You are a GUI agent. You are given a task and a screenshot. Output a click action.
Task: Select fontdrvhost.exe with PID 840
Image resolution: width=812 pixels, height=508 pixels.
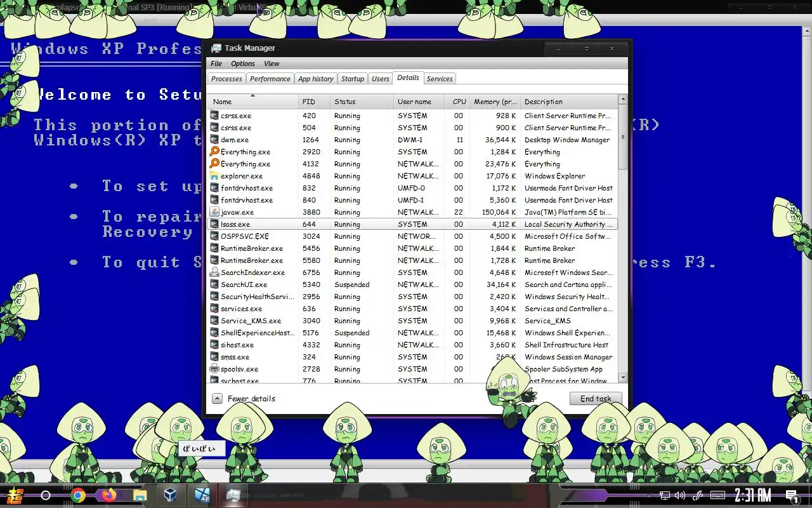click(x=412, y=200)
